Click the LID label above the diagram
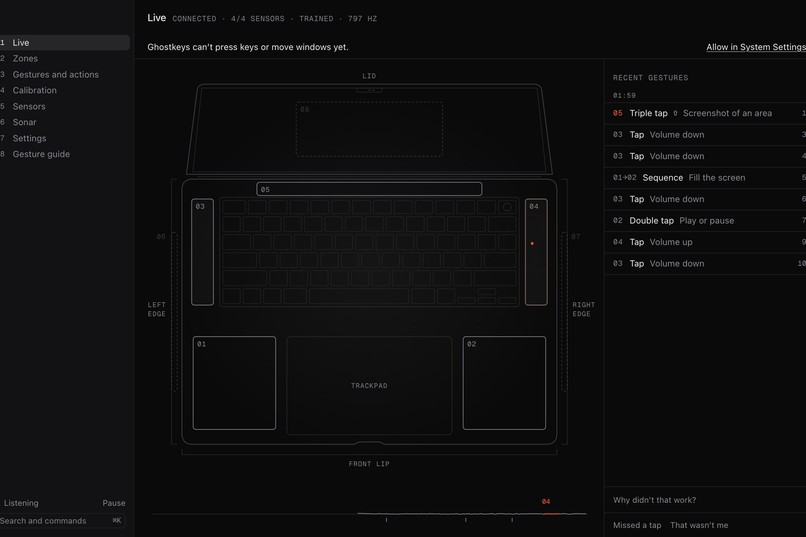Image resolution: width=806 pixels, height=537 pixels. [369, 76]
